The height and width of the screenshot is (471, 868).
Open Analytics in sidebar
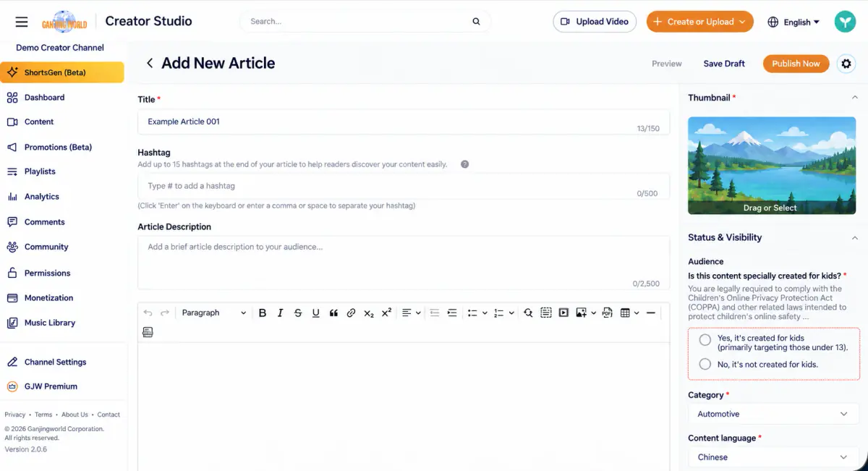click(41, 197)
